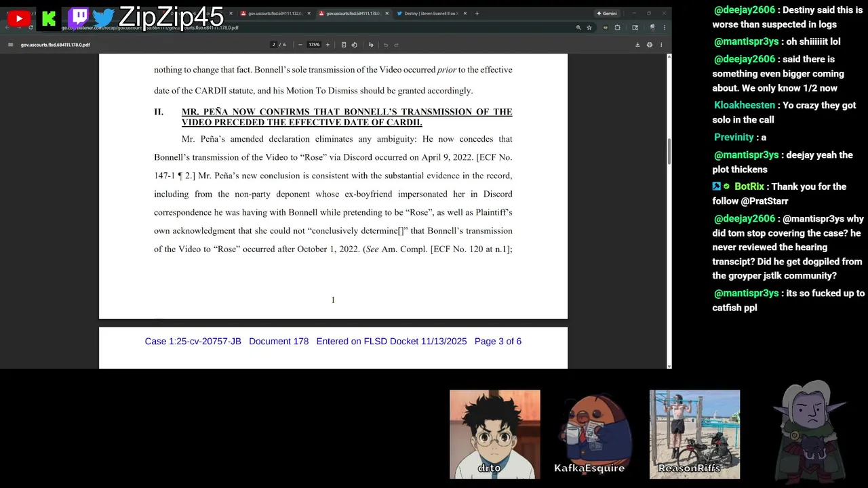The width and height of the screenshot is (868, 488).
Task: Download the PDF file
Action: 637,45
